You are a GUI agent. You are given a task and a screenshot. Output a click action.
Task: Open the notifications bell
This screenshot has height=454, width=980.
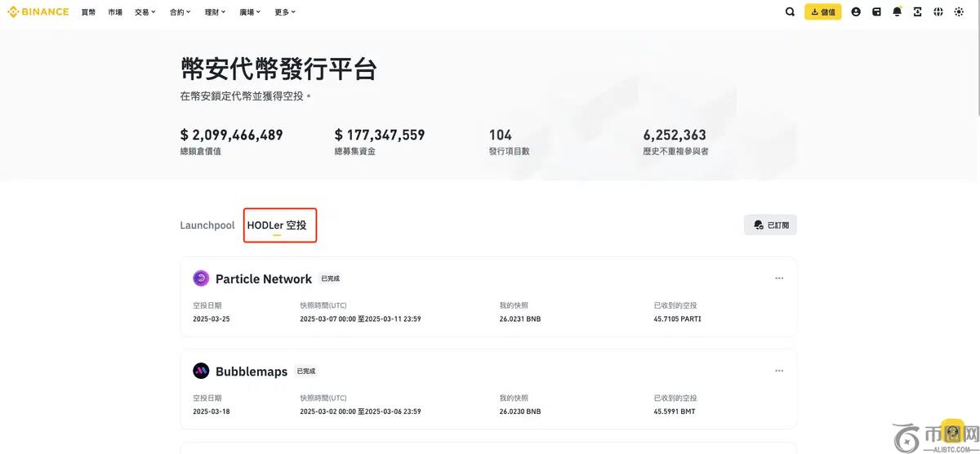[898, 11]
